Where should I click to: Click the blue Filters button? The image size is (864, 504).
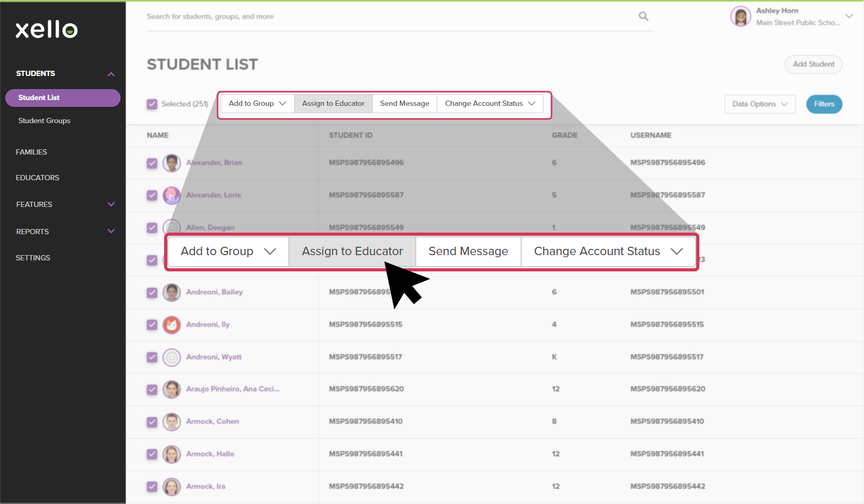(x=824, y=104)
